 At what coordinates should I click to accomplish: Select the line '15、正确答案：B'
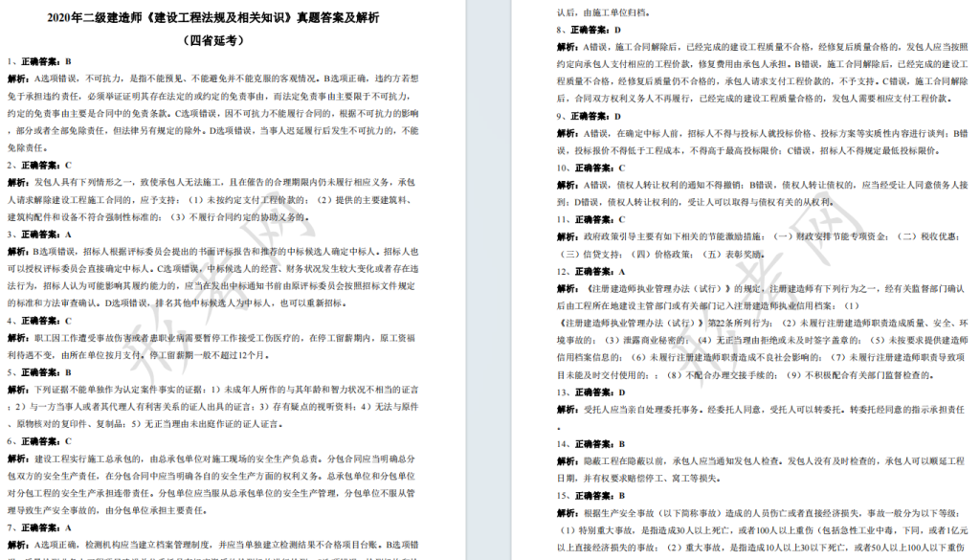590,496
